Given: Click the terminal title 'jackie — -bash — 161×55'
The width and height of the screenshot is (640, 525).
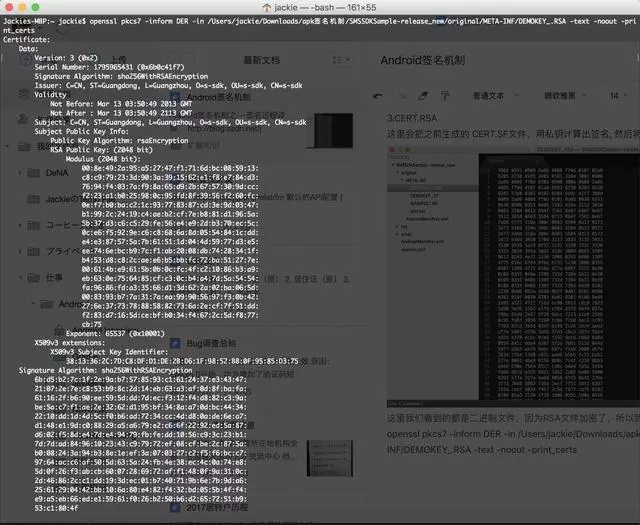Looking at the screenshot, I should tap(325, 7).
